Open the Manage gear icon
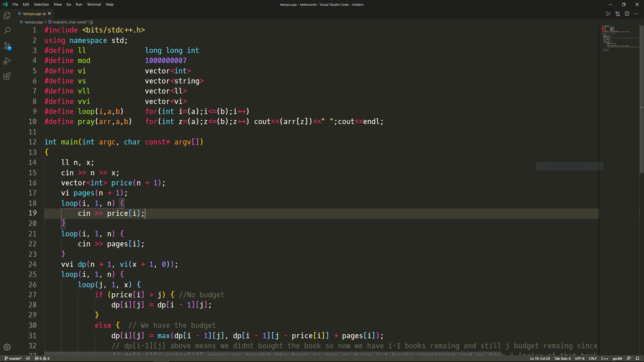644x362 pixels. 7,347
